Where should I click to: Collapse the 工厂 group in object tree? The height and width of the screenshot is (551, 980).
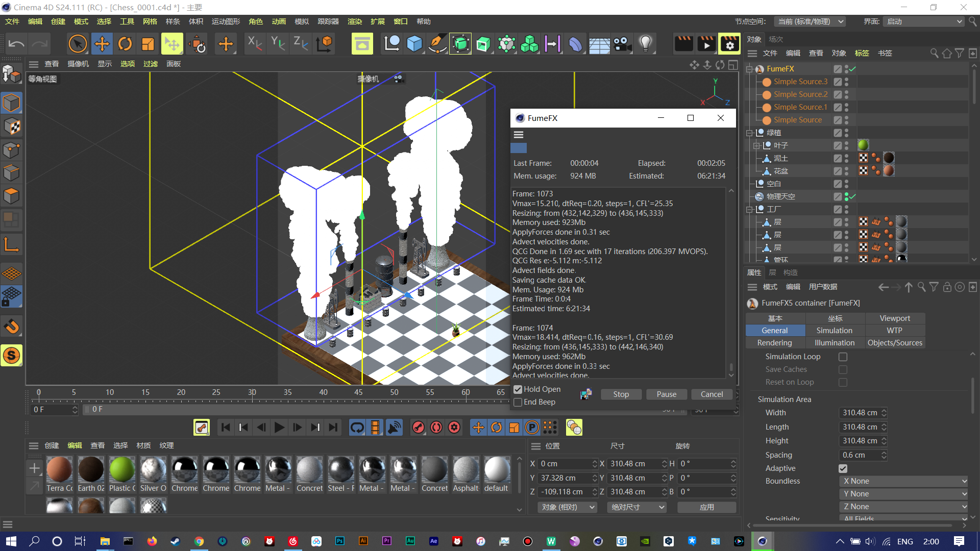749,209
